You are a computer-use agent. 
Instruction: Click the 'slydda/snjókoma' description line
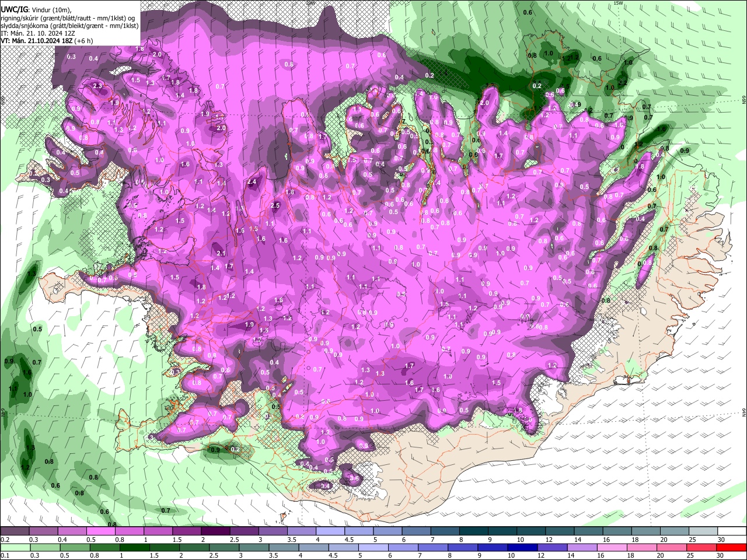pos(69,26)
